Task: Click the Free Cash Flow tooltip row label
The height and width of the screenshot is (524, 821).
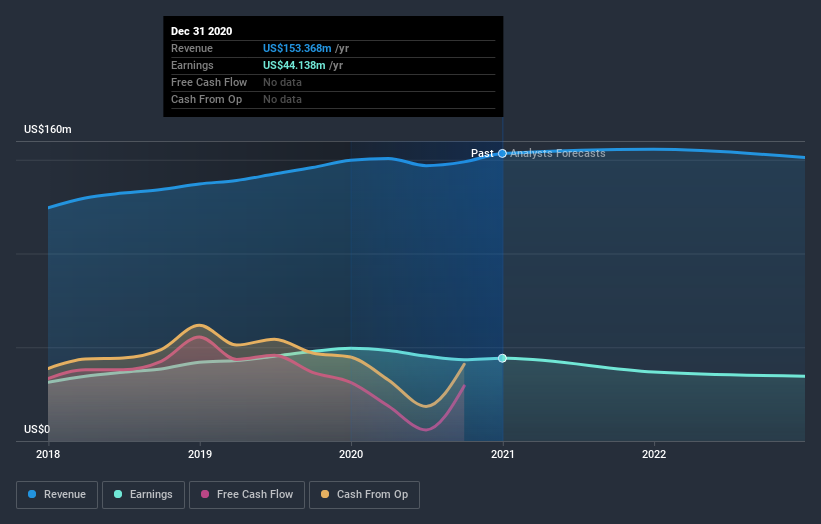Action: tap(209, 82)
